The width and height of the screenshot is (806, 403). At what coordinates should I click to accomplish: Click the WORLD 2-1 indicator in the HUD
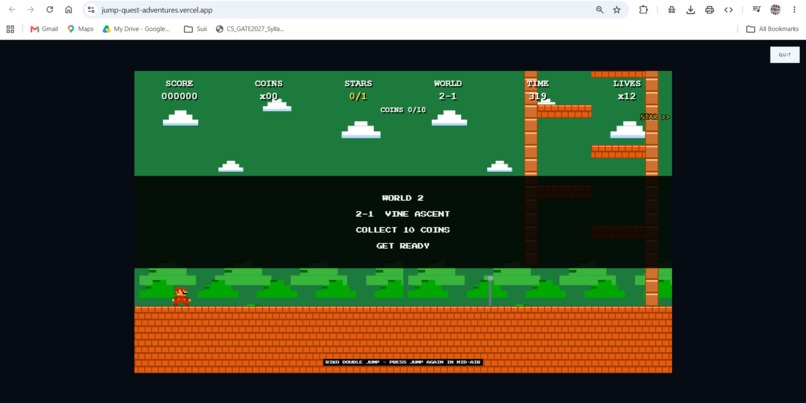click(448, 89)
